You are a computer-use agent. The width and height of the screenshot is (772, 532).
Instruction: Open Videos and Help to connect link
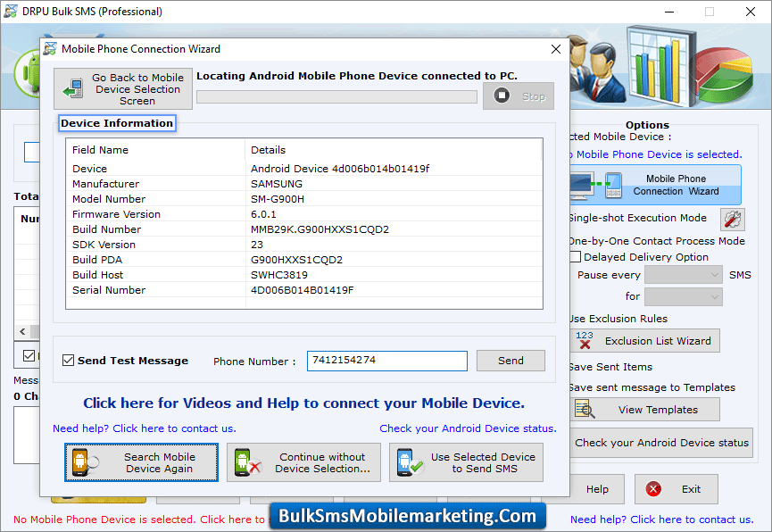(x=303, y=403)
